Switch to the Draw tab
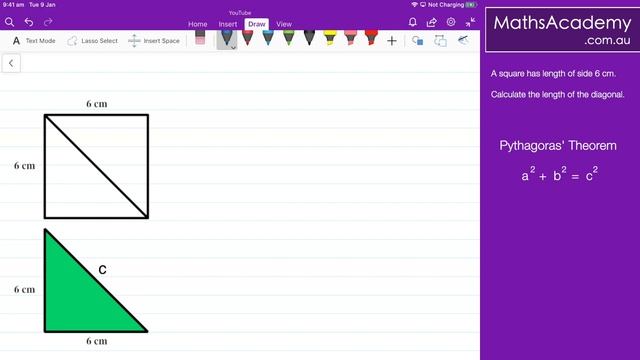Image resolution: width=640 pixels, height=360 pixels. tap(257, 24)
